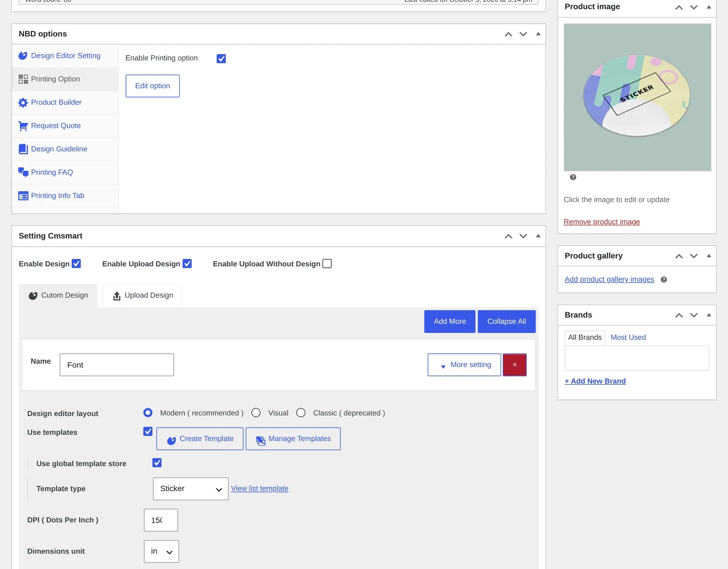Click the Create Template button

[x=200, y=439]
